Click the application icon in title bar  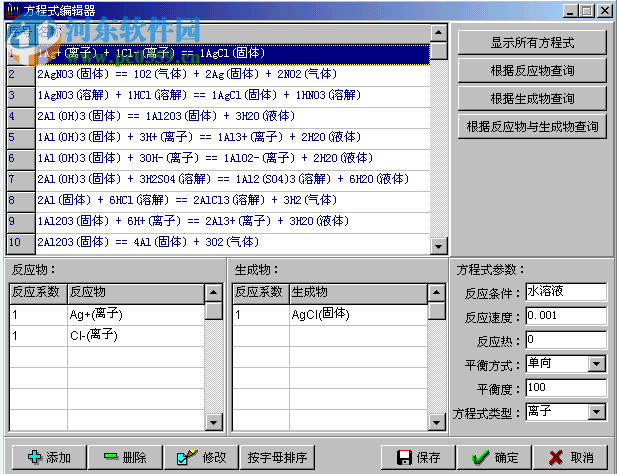[13, 11]
